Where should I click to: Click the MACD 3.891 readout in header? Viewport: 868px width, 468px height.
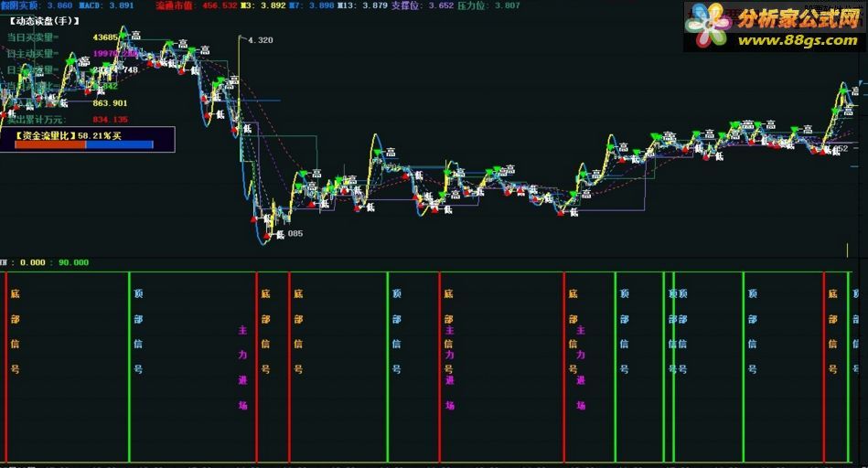tap(106, 5)
